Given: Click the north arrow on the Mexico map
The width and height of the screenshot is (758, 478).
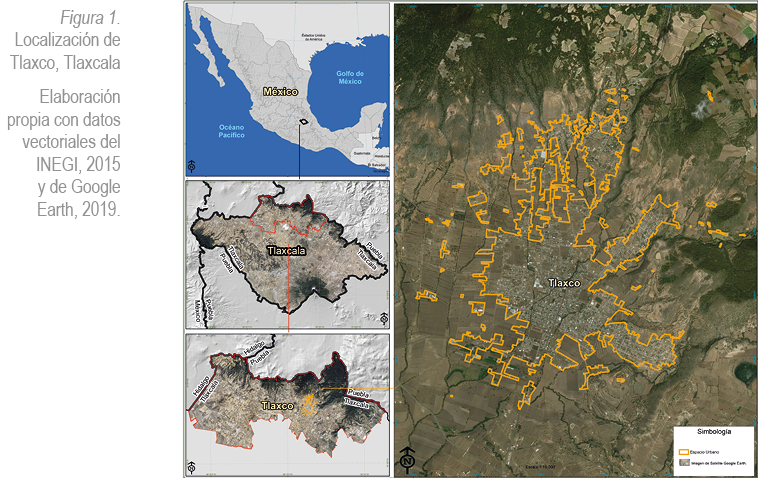Looking at the screenshot, I should [x=192, y=166].
